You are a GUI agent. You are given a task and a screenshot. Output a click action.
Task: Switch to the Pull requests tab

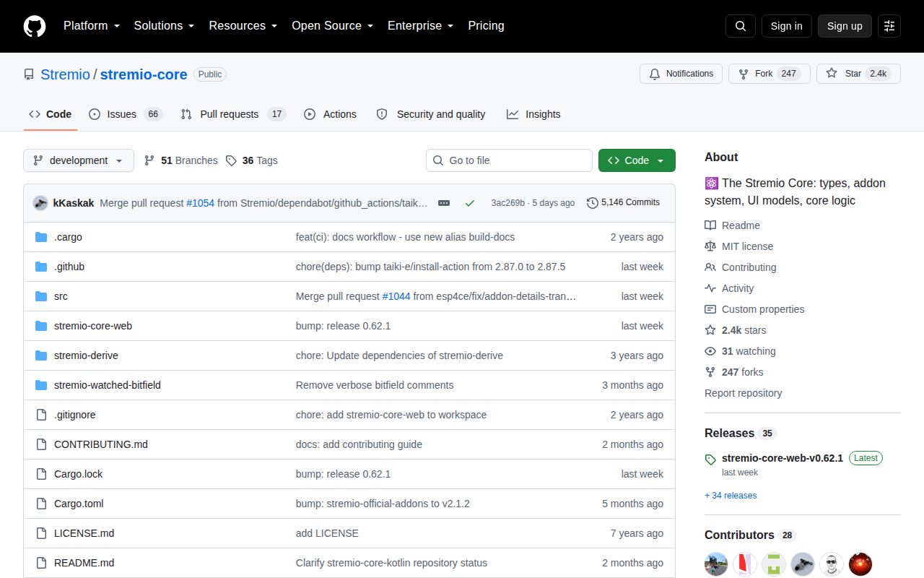233,114
